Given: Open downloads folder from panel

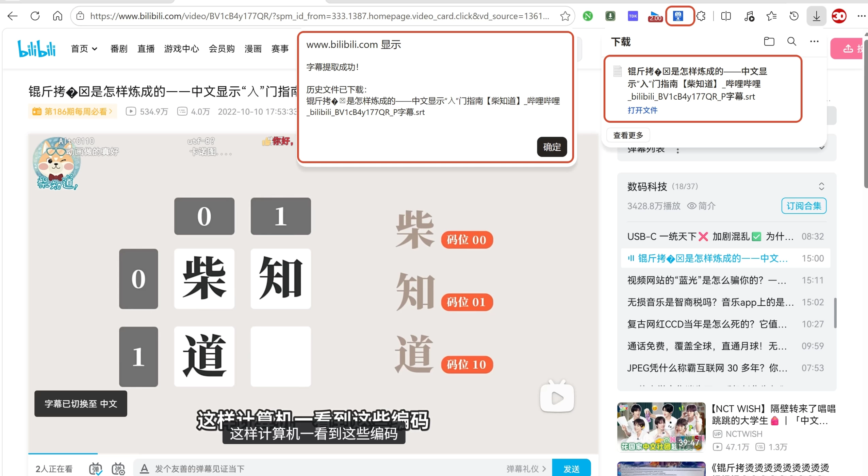Looking at the screenshot, I should pos(769,41).
